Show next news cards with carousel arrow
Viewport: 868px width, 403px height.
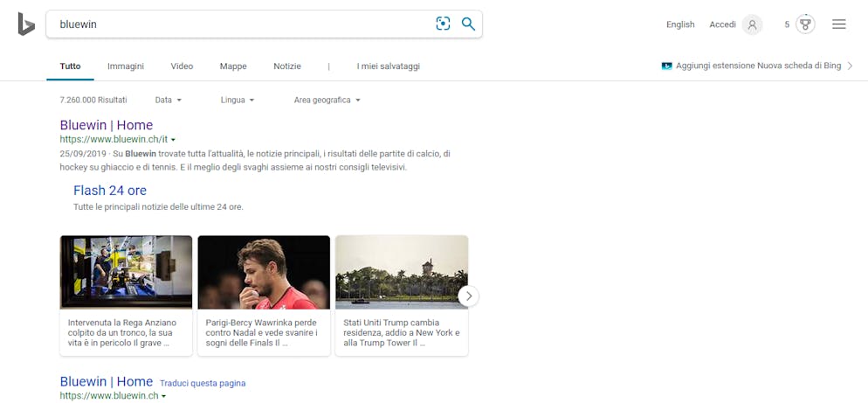[468, 296]
